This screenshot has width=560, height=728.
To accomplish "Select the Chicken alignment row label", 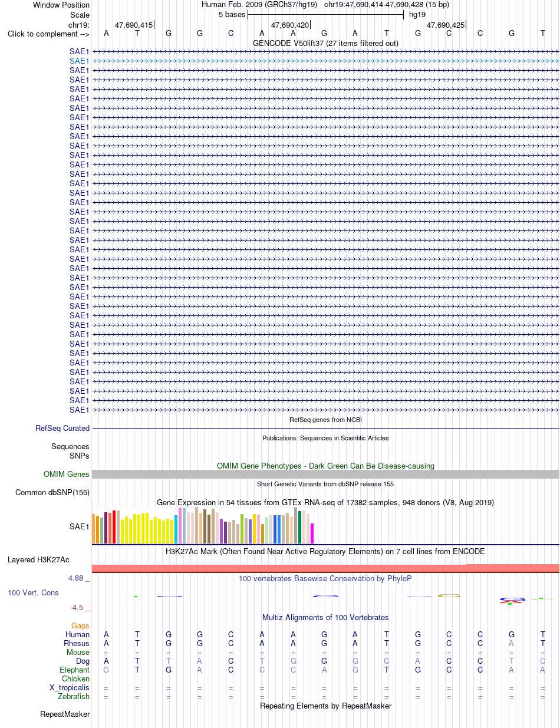I will (x=76, y=679).
